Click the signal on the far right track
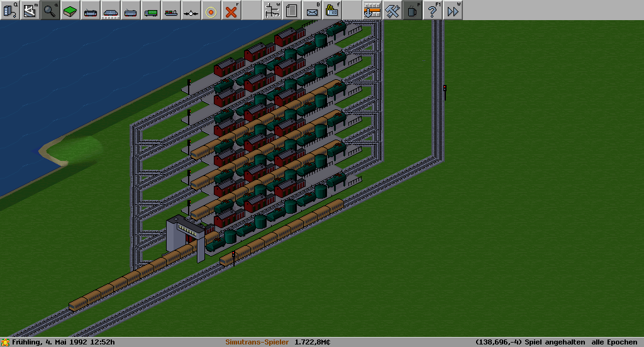The width and height of the screenshot is (644, 347). (x=445, y=92)
